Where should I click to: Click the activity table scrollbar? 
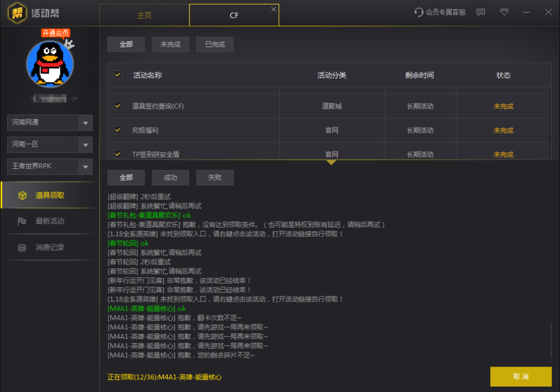click(x=550, y=139)
